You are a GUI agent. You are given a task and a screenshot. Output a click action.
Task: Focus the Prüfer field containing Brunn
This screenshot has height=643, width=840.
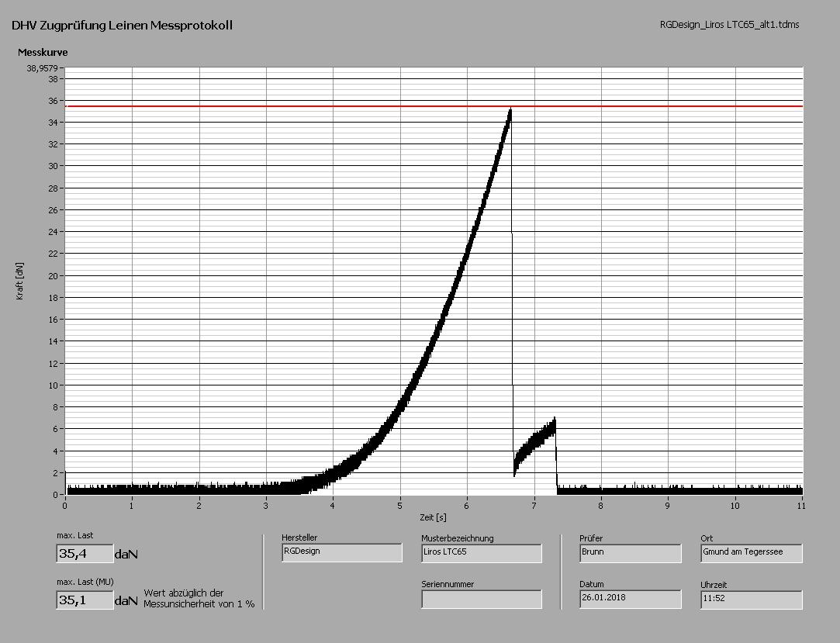pyautogui.click(x=630, y=553)
